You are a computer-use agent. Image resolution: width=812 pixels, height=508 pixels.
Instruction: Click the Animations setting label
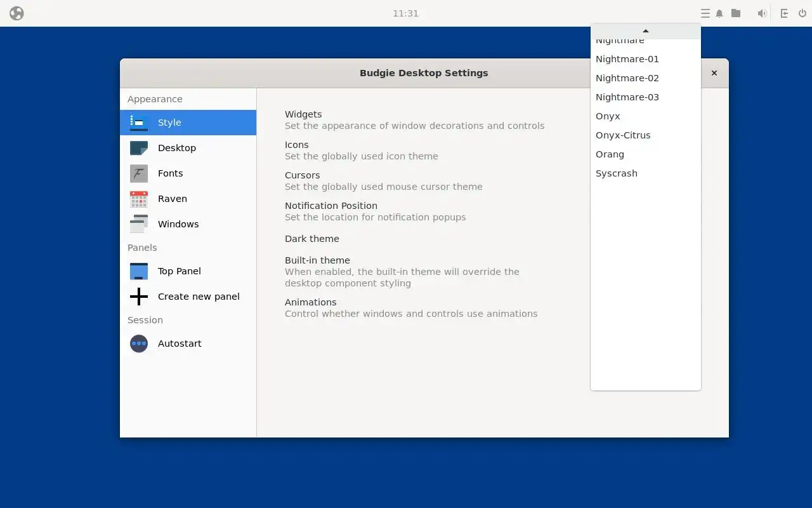point(310,302)
